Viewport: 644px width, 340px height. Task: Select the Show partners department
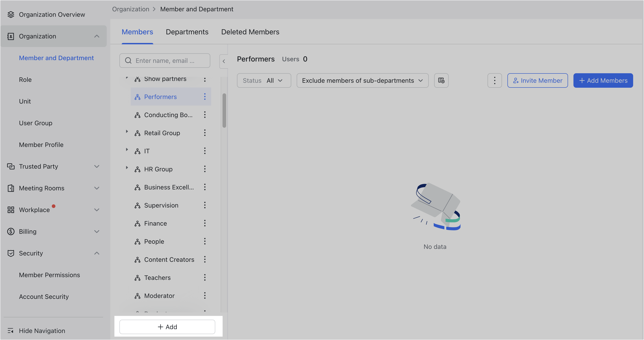tap(165, 79)
